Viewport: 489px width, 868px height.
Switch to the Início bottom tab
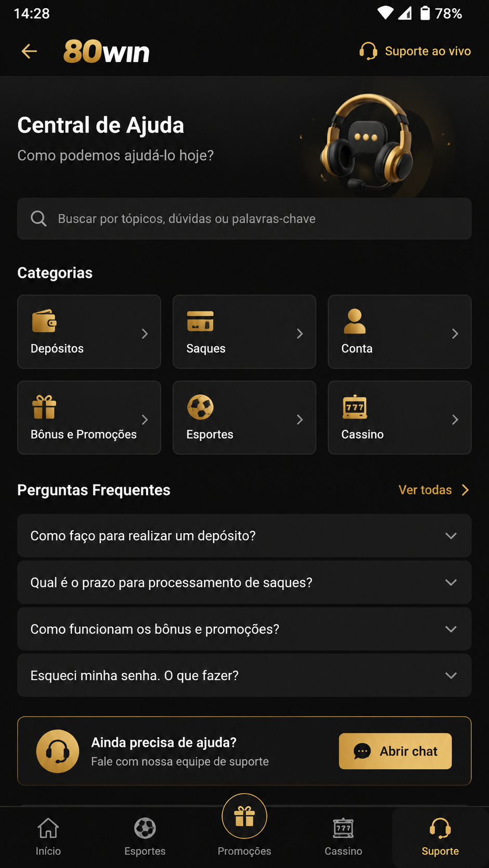(x=48, y=837)
